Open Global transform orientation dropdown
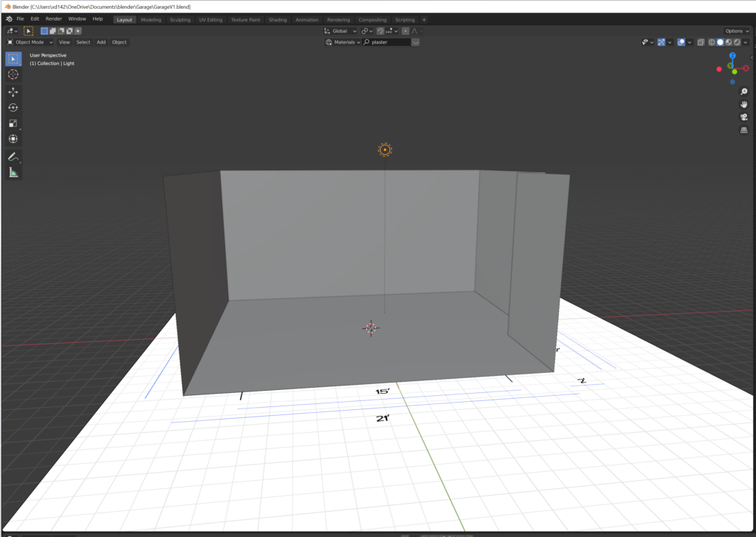 340,31
